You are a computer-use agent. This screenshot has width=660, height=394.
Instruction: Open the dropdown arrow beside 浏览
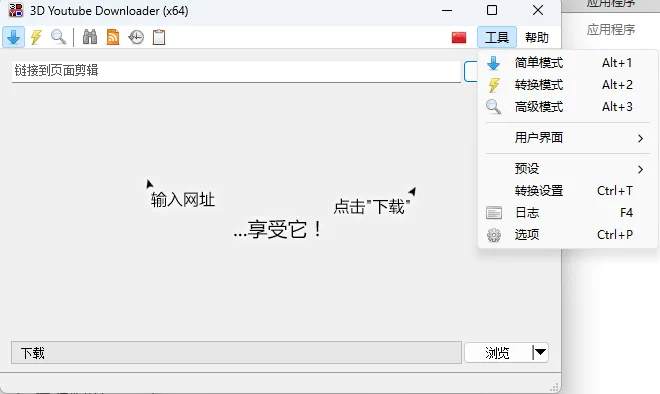(x=540, y=352)
